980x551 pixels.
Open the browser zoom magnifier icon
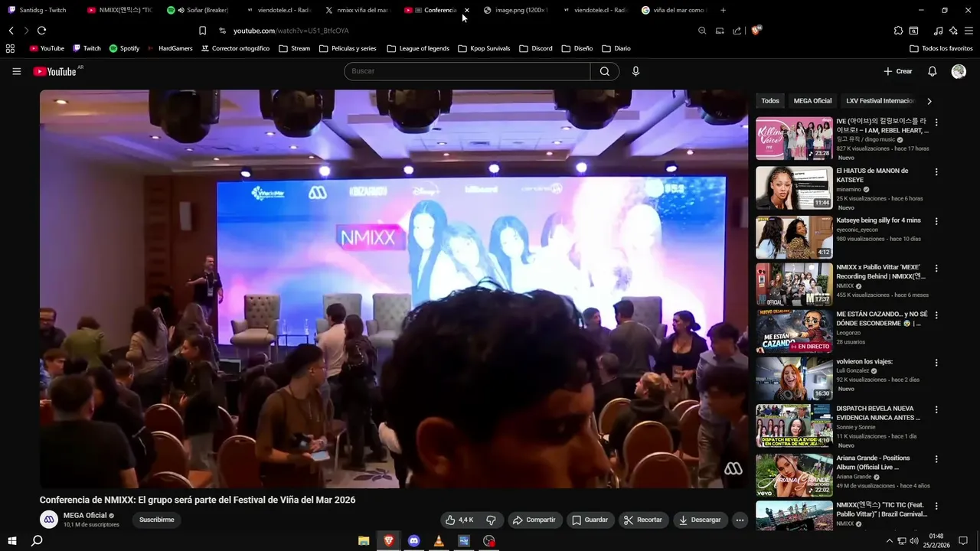tap(702, 31)
